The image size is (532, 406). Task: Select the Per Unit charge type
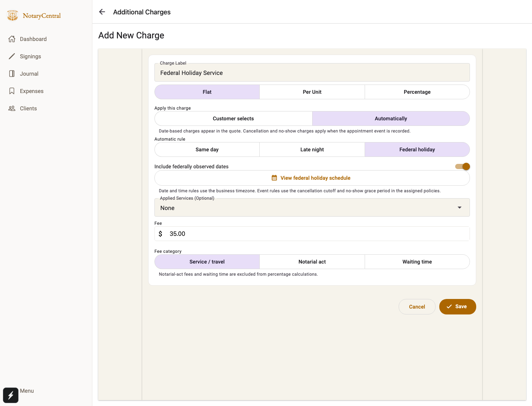(x=312, y=92)
